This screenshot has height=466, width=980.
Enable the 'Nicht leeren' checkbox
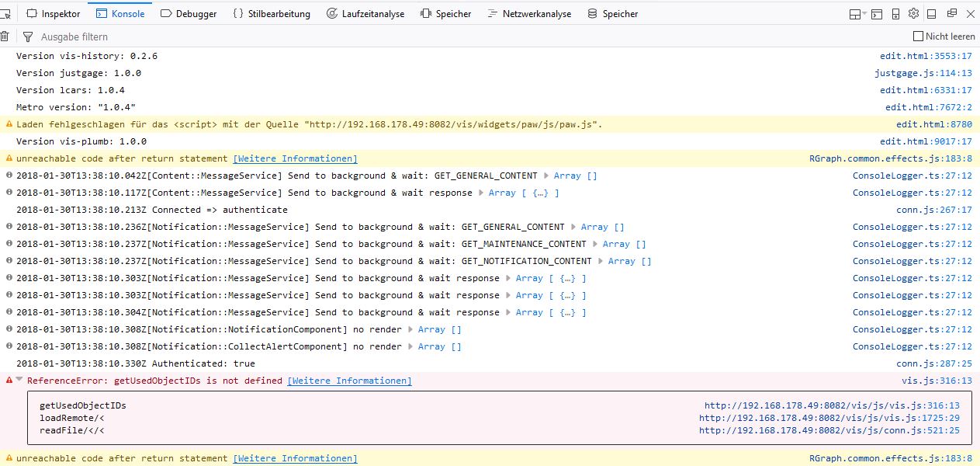click(x=919, y=37)
